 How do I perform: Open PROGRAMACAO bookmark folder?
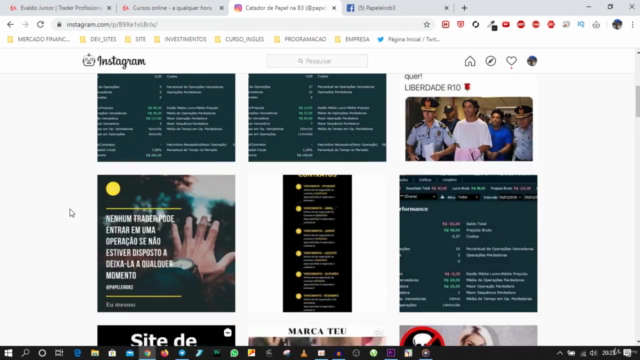click(x=300, y=40)
